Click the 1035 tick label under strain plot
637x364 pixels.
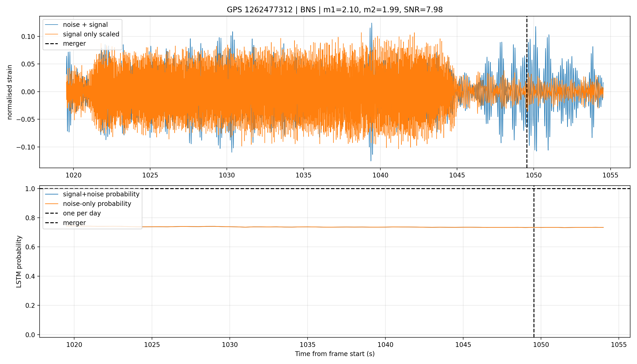pos(303,175)
